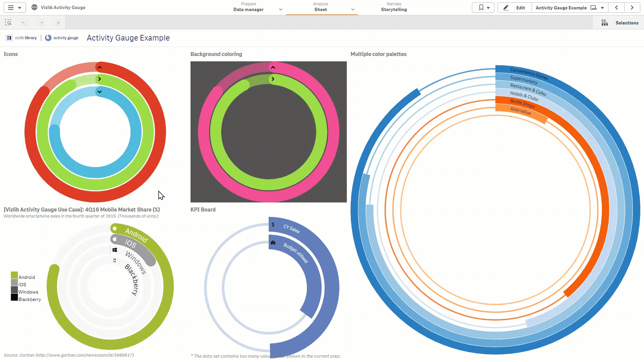Click the activity gauge logo
644x362 pixels.
[62, 38]
